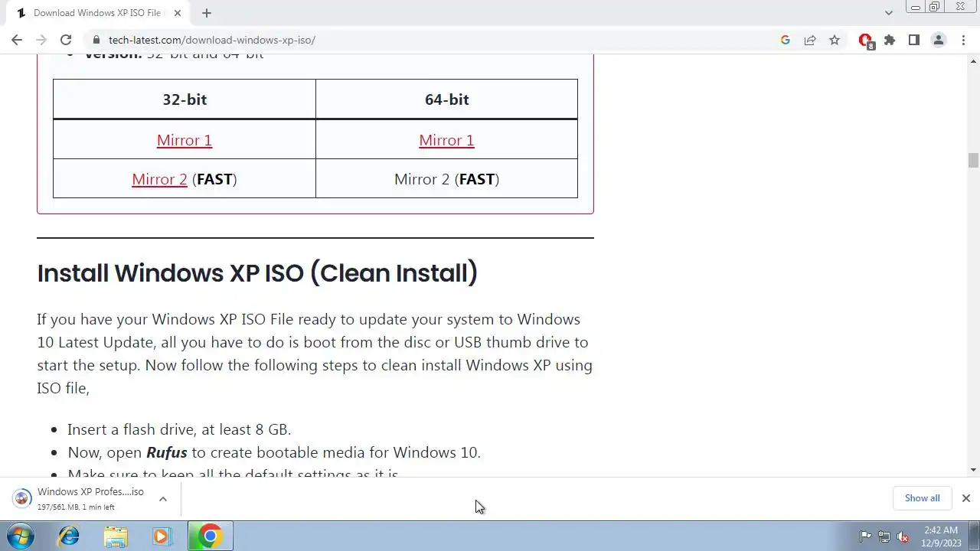The image size is (980, 551).
Task: Open the red ad-blocker extension icon
Action: tap(866, 41)
